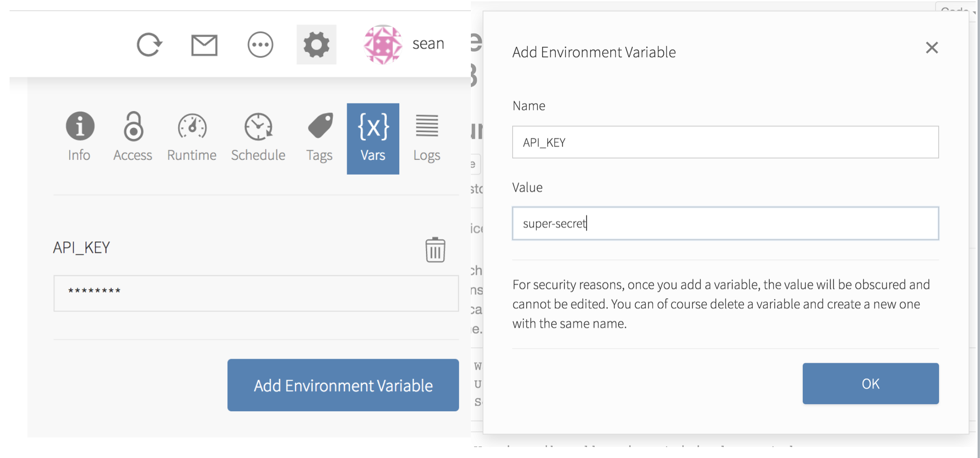Click the Add Environment Variable button
Viewport: 980px width, 458px height.
pyautogui.click(x=343, y=385)
